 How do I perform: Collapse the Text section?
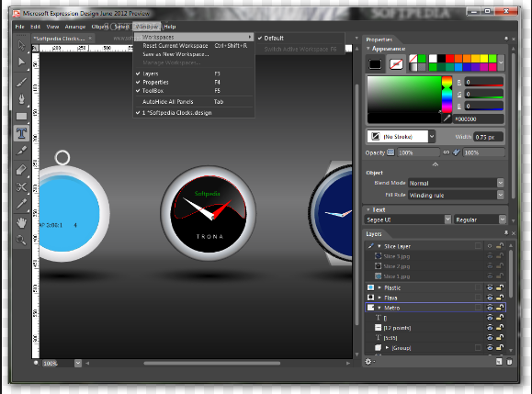[368, 209]
